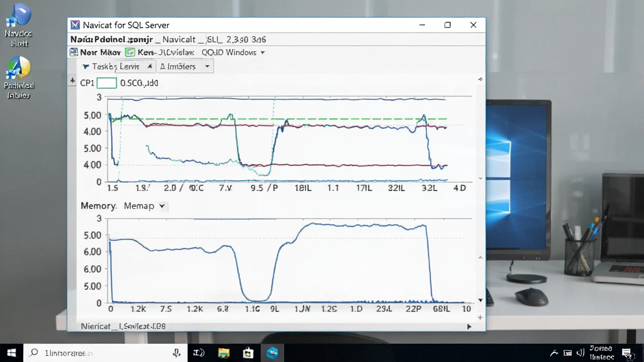Screen dimensions: 644x362
Task: Click the green Kers toolbar icon
Action: pyautogui.click(x=130, y=52)
